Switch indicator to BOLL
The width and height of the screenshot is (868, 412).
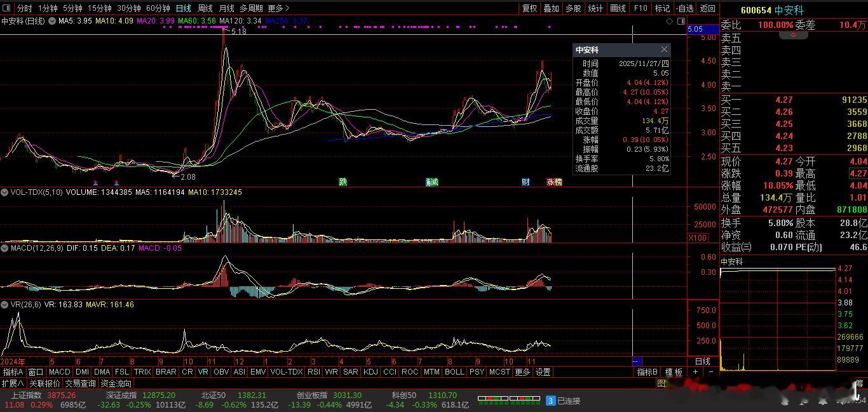point(454,372)
